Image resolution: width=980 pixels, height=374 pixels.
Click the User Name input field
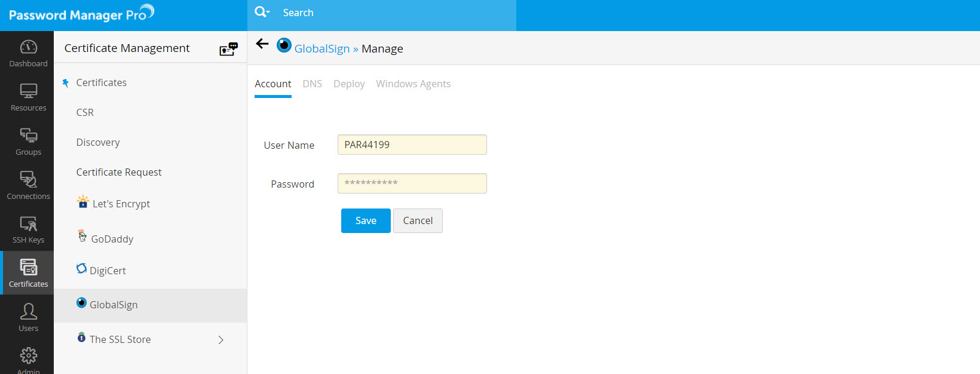tap(412, 145)
